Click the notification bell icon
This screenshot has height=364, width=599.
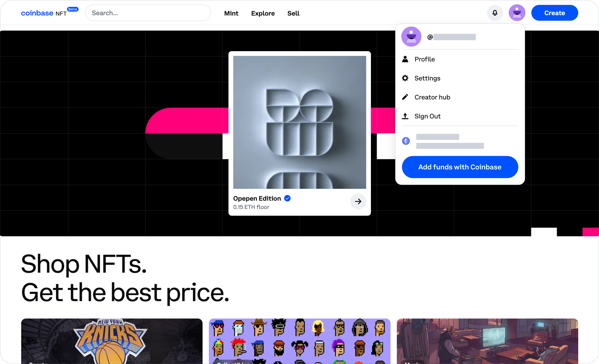(495, 13)
